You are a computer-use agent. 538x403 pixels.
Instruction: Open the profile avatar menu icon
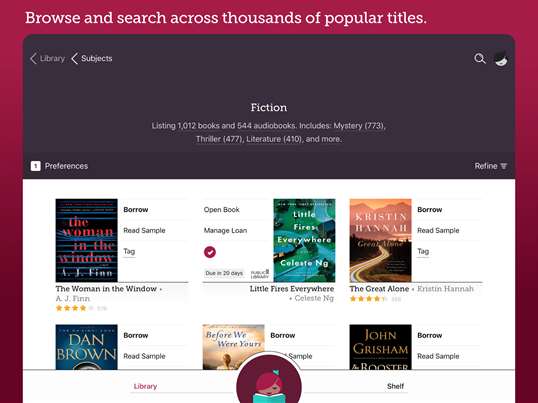[x=501, y=59]
